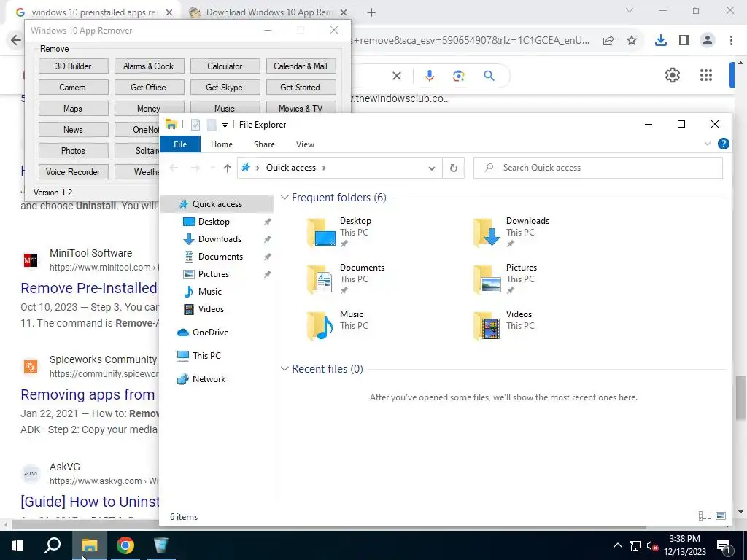Open the address bar history dropdown

click(x=432, y=168)
